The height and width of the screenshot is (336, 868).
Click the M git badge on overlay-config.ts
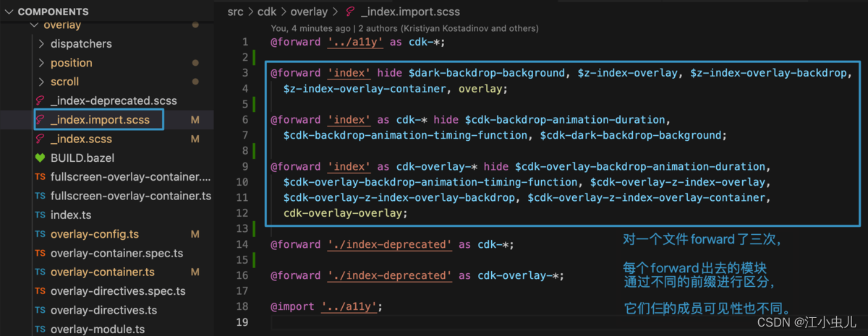(195, 234)
